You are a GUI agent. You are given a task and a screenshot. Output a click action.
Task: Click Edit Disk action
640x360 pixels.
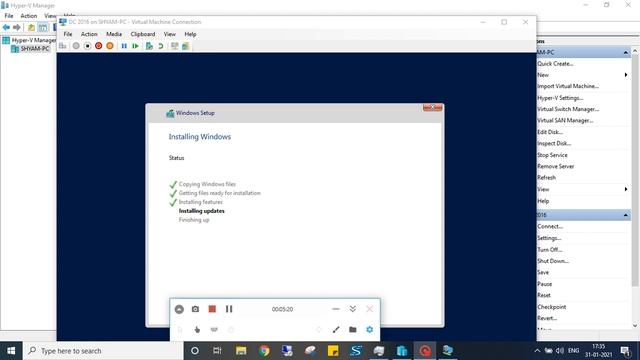pyautogui.click(x=550, y=132)
